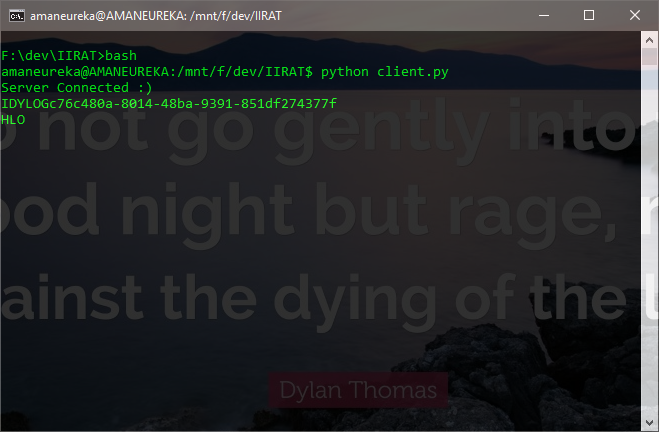Click the python client.py command text

point(385,72)
